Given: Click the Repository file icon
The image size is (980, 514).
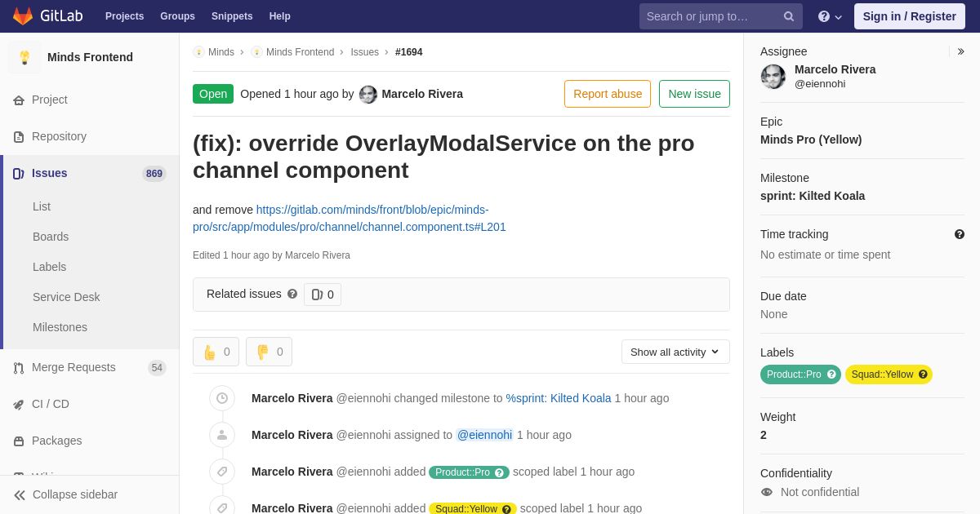Looking at the screenshot, I should point(19,137).
